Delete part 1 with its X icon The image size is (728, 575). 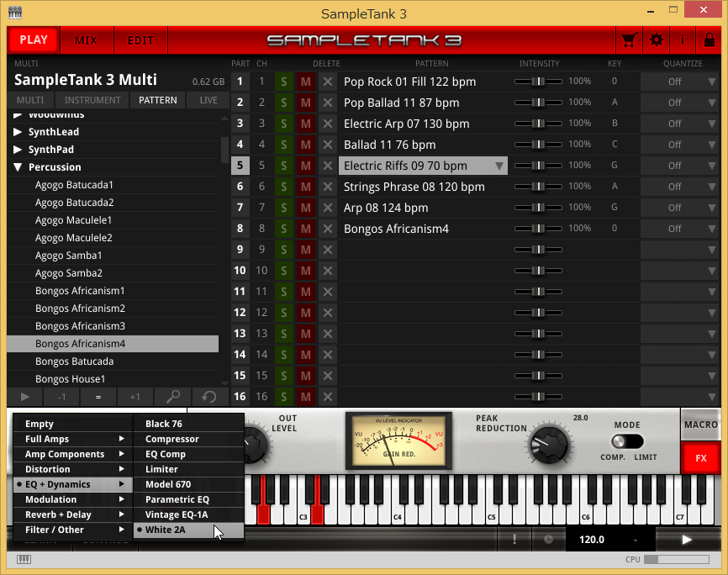[328, 82]
